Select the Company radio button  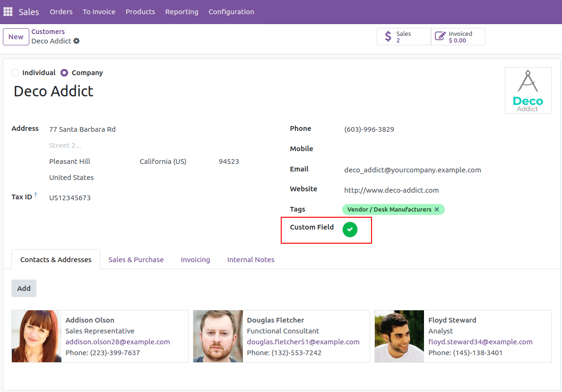tap(64, 73)
